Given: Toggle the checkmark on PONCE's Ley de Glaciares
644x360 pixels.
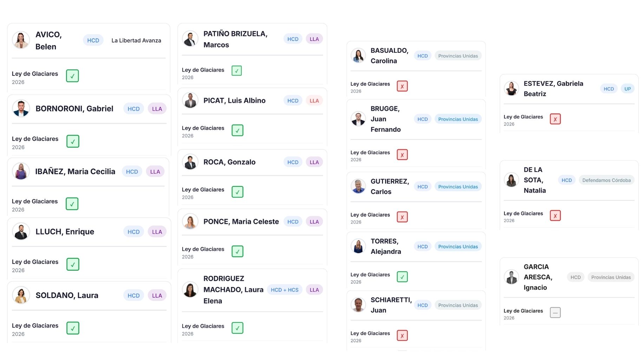Looking at the screenshot, I should (x=237, y=251).
